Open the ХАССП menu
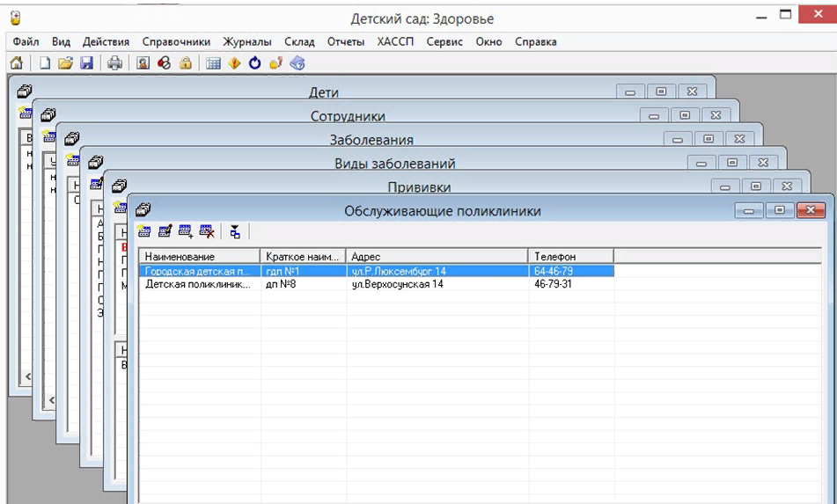 [395, 41]
